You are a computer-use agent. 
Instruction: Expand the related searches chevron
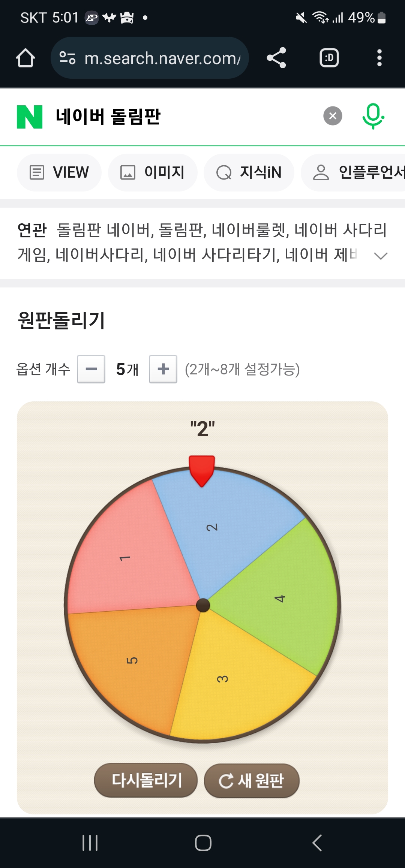pos(381,256)
